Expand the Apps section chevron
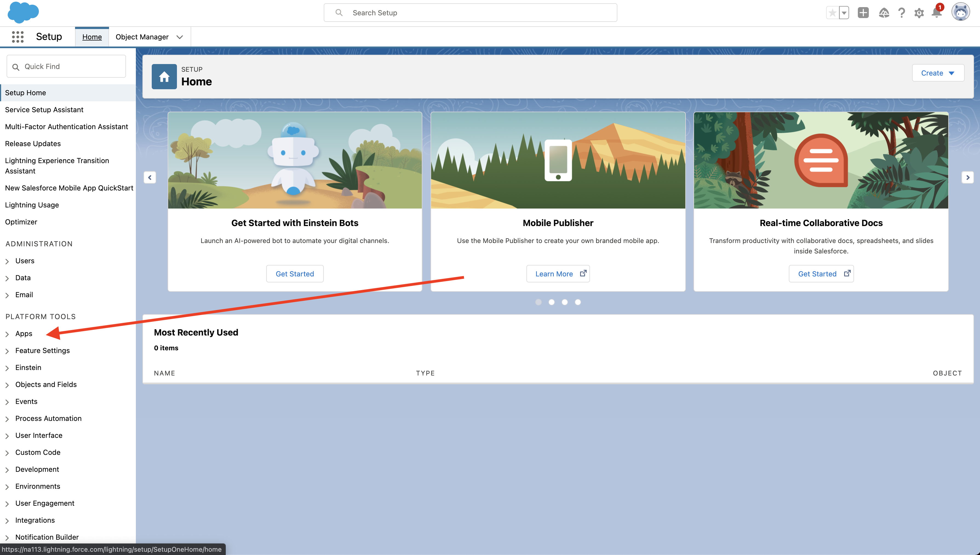The image size is (980, 555). (x=7, y=334)
